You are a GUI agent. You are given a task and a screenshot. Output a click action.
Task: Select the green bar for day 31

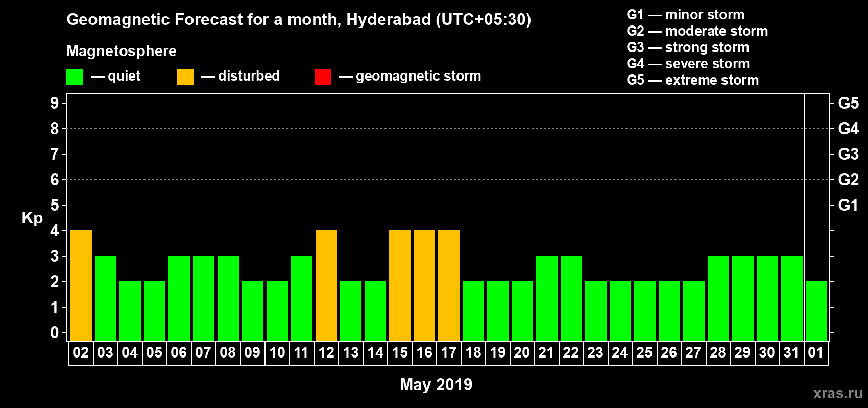click(x=792, y=298)
